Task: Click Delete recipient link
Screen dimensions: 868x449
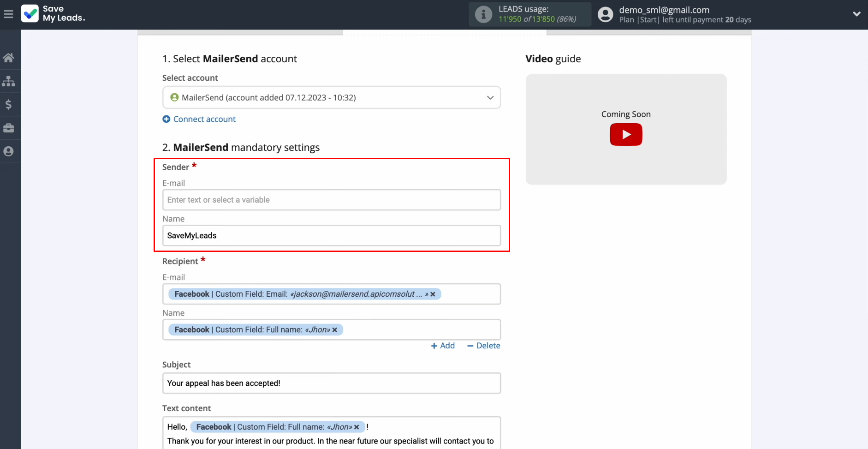Action: 483,346
